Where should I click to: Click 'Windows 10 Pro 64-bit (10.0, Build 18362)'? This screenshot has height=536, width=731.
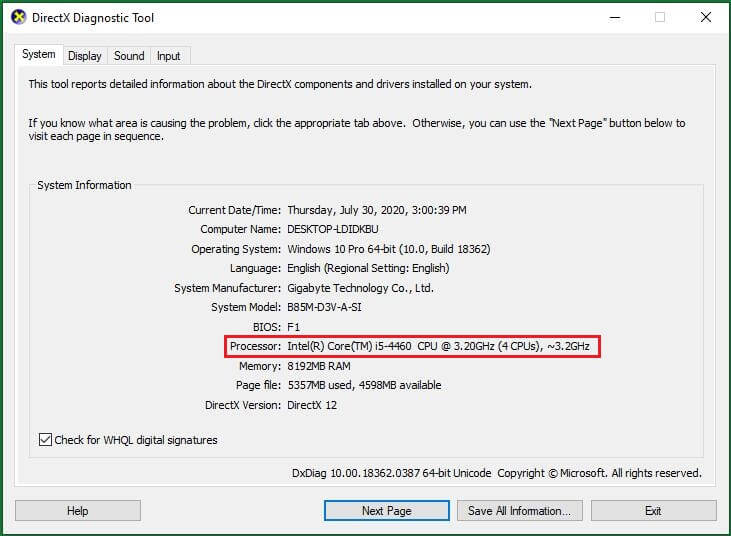click(x=389, y=249)
